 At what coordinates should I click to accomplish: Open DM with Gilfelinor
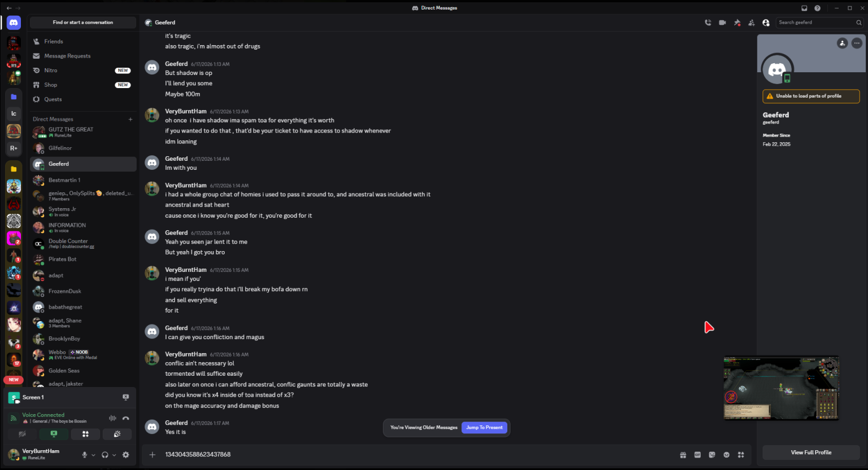[83, 148]
